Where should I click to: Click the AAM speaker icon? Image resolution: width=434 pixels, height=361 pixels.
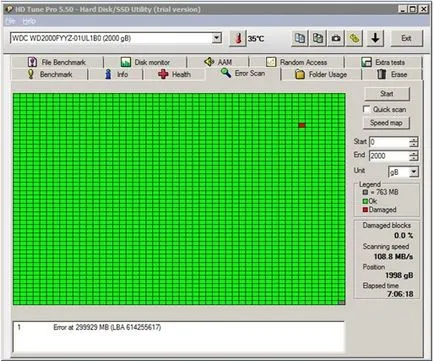coord(209,62)
